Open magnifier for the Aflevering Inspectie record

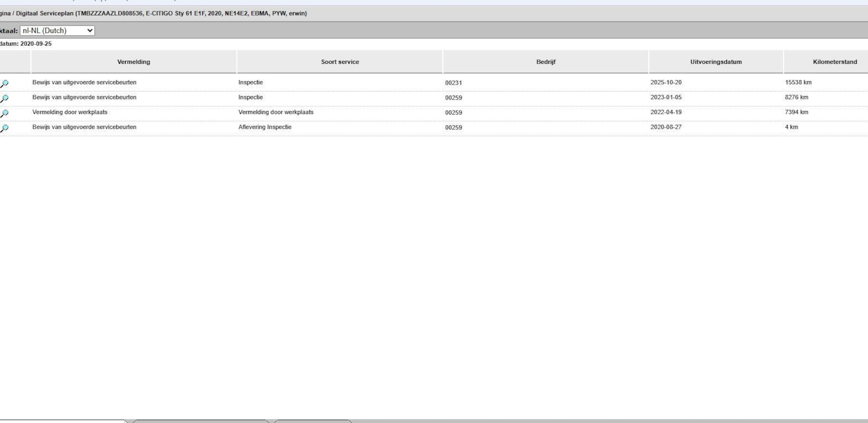pos(4,128)
